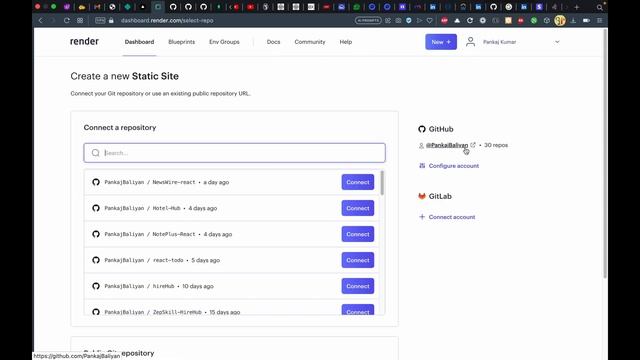Screen dimensions: 640x360
Task: Click GitHub icon beside NotePlus-React
Action: pyautogui.click(x=96, y=234)
